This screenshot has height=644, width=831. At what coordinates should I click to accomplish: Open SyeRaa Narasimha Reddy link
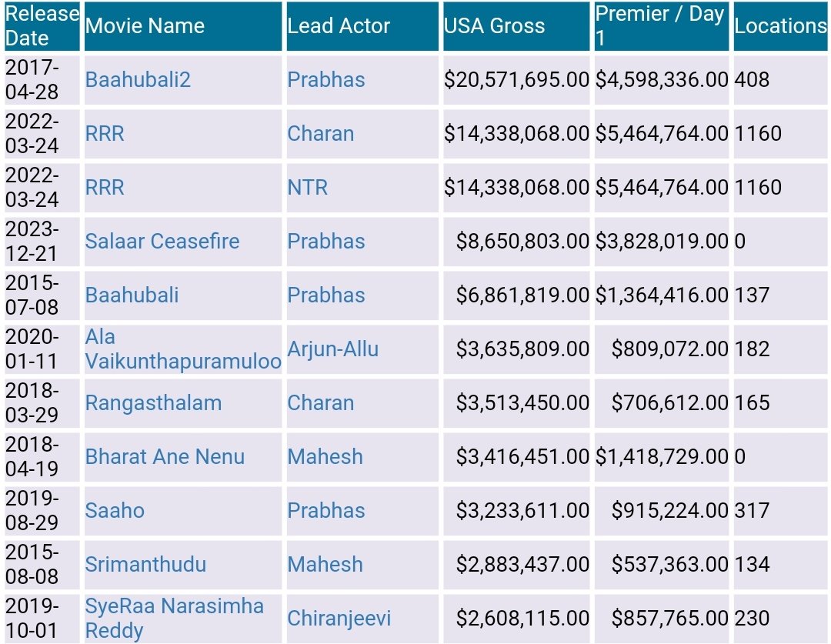[175, 618]
